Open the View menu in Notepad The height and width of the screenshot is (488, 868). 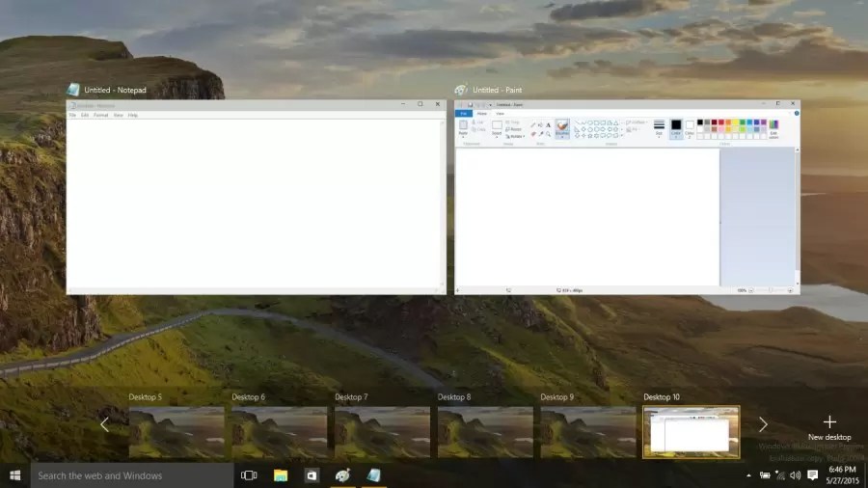(119, 115)
